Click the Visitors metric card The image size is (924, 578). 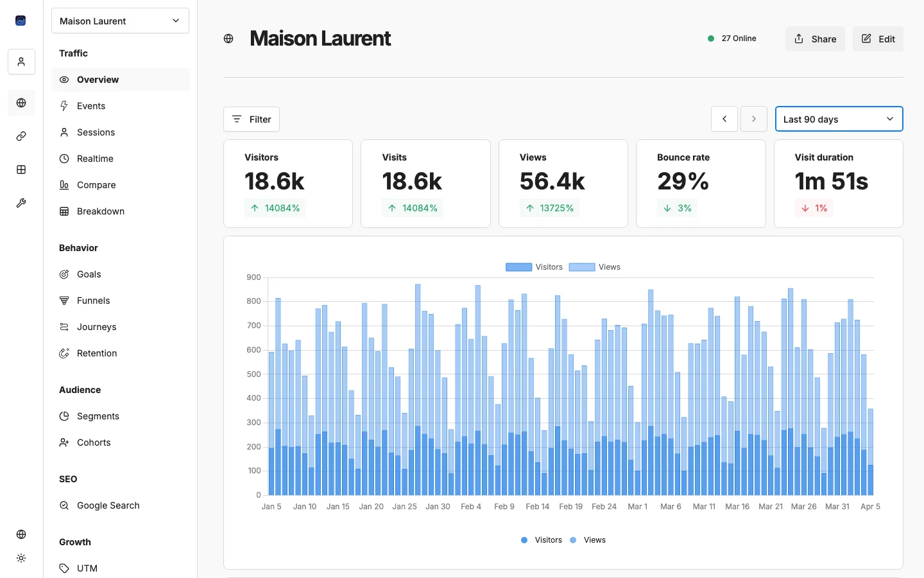(x=288, y=184)
